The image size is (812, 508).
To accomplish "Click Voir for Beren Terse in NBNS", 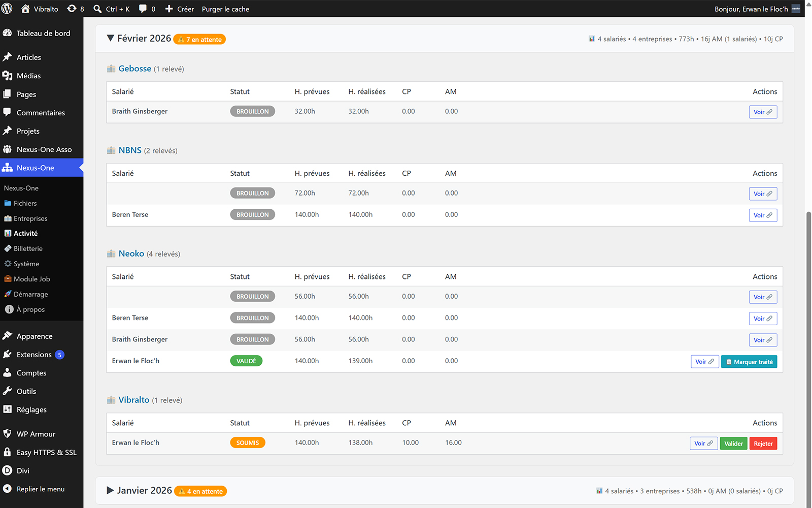I will point(763,215).
